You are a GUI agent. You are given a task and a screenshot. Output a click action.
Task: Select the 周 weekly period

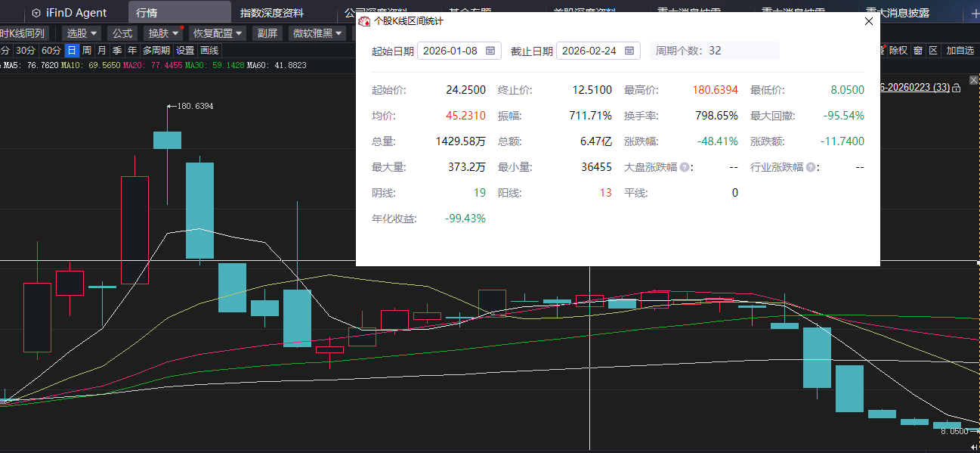pos(87,51)
